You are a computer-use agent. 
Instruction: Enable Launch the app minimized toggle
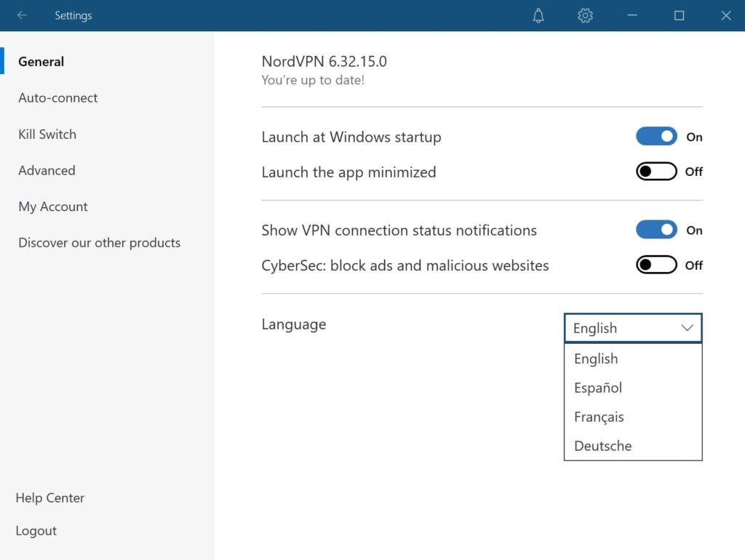click(656, 172)
